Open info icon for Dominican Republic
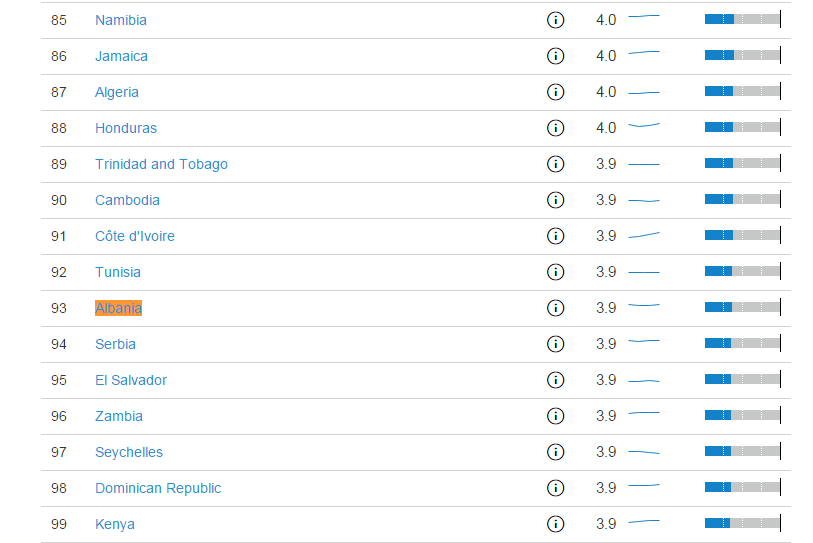This screenshot has height=543, width=813. pyautogui.click(x=555, y=488)
